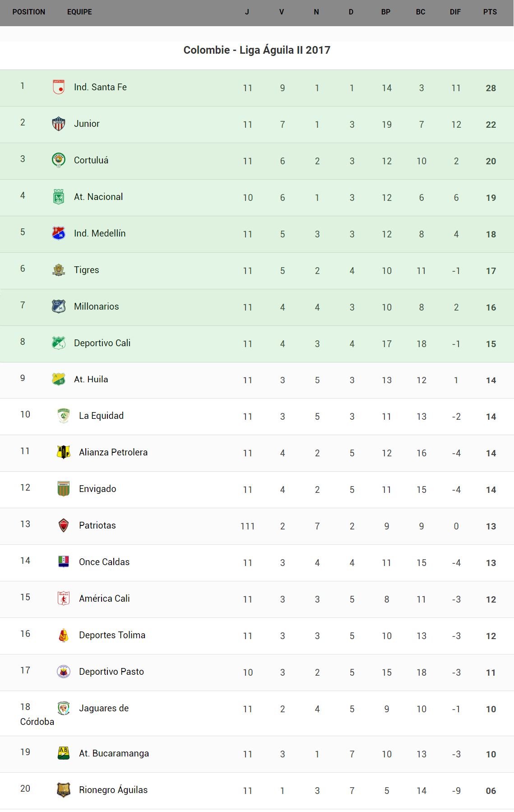Click Deportes Tolima's points value 12

[491, 636]
